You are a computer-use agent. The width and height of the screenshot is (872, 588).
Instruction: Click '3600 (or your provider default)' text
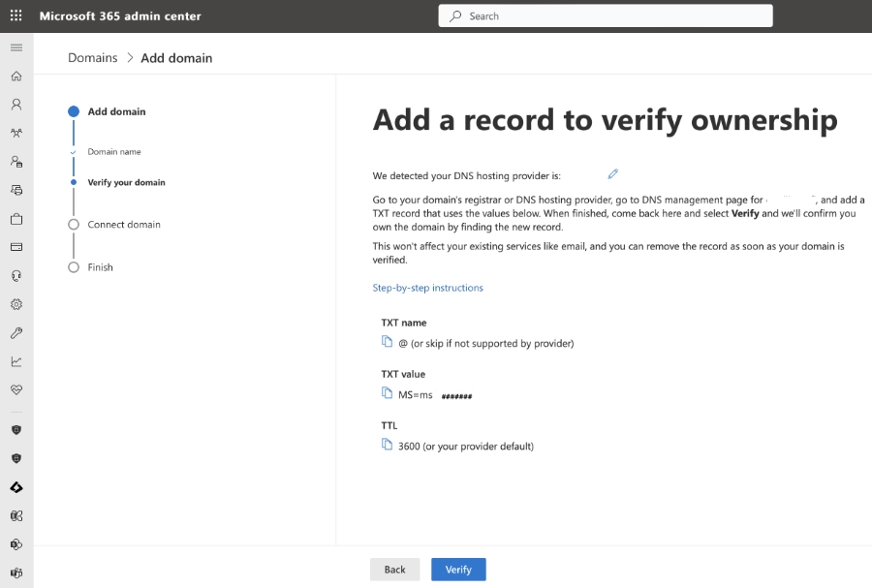466,447
